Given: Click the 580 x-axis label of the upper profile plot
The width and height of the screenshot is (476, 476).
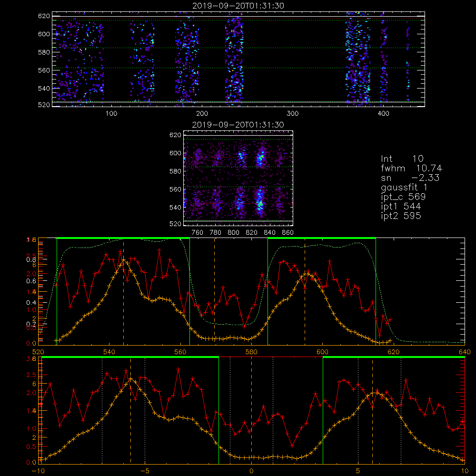Looking at the screenshot, I should click(x=251, y=352).
